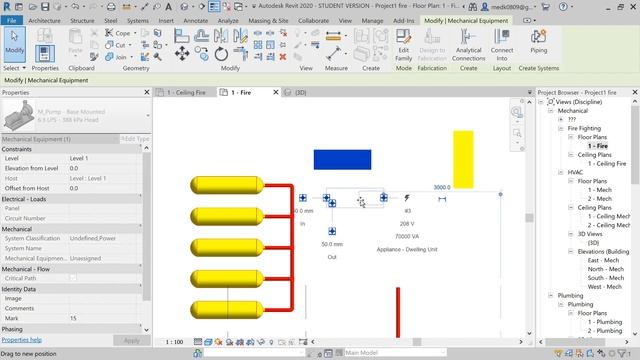Click the red Delete X icon
Viewport: 640px width, 360px height.
coord(282,57)
